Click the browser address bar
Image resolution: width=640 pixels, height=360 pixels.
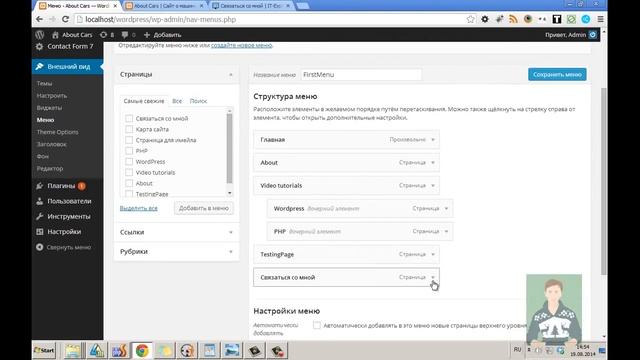click(x=269, y=19)
